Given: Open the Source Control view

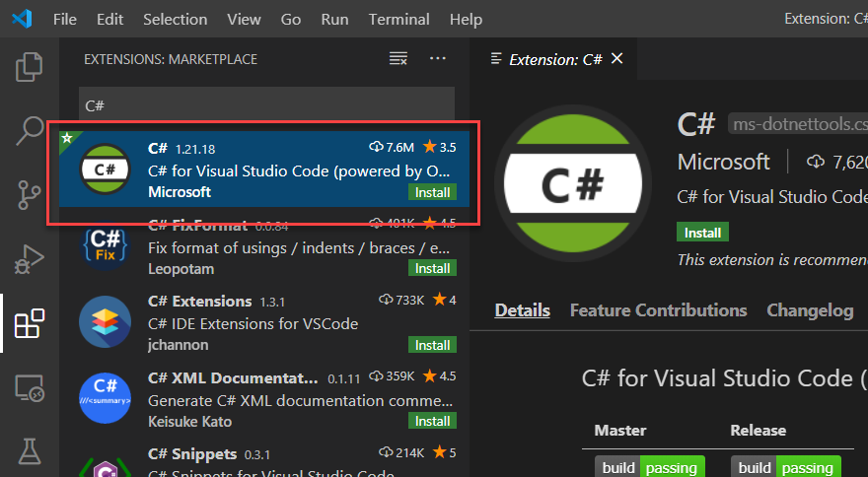Looking at the screenshot, I should (30, 194).
